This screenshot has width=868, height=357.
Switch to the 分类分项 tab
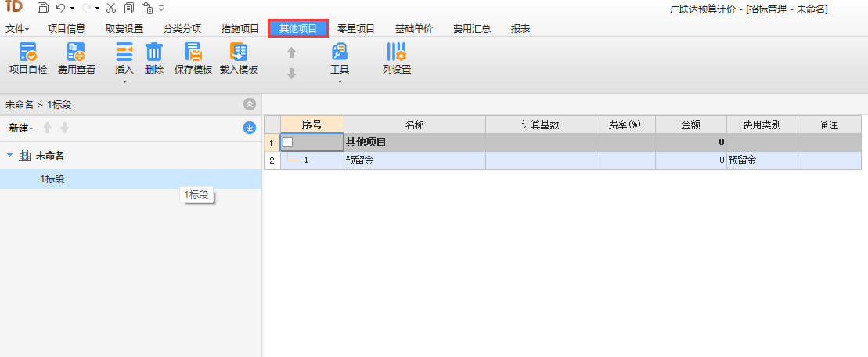tap(182, 29)
